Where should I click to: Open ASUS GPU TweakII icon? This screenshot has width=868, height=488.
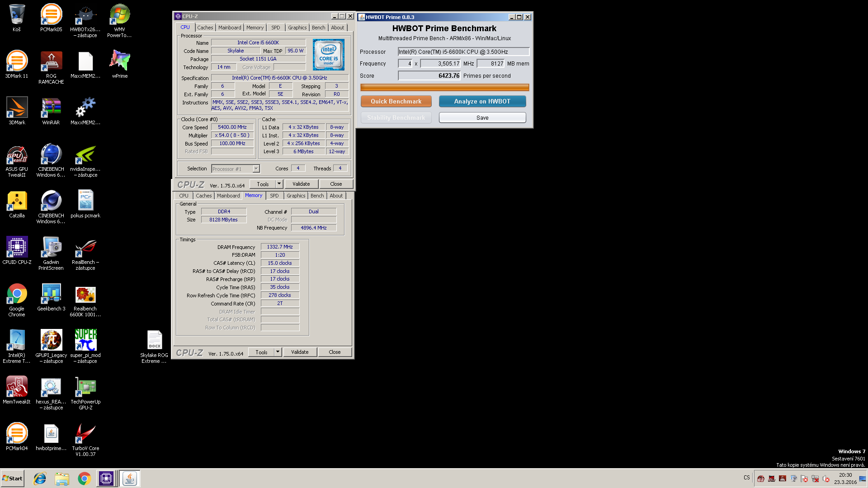[x=17, y=160]
